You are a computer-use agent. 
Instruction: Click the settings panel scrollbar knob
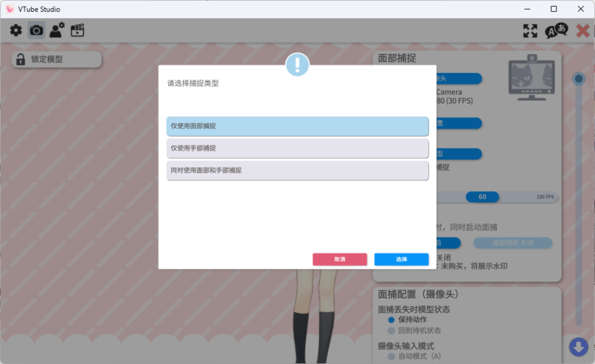coord(579,79)
